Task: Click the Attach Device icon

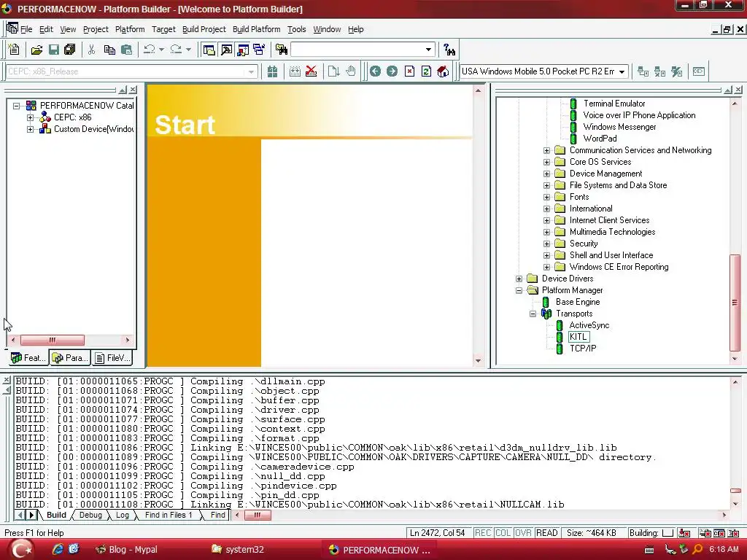Action: point(643,71)
